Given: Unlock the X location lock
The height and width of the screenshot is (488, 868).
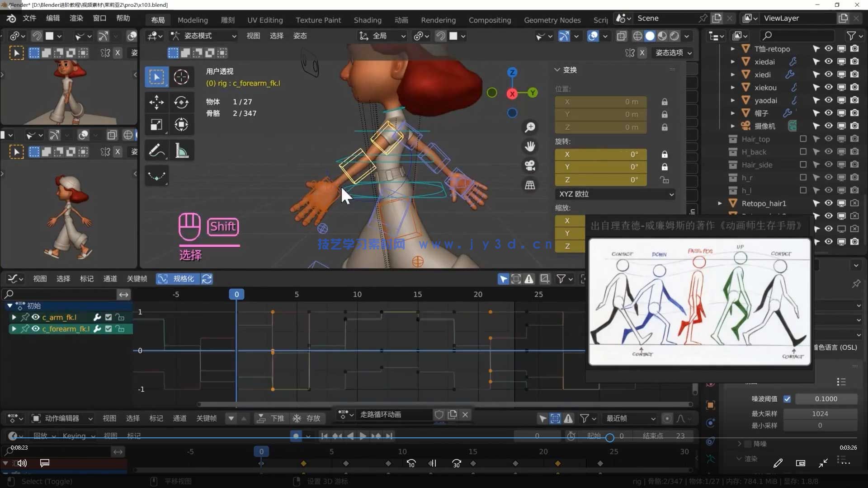Looking at the screenshot, I should pos(665,102).
